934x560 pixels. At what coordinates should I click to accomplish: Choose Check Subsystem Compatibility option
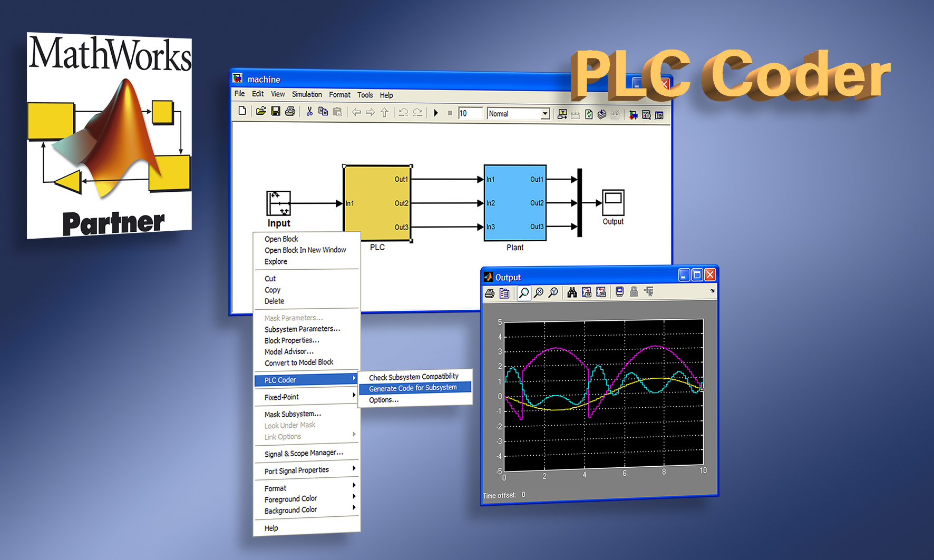pyautogui.click(x=414, y=377)
